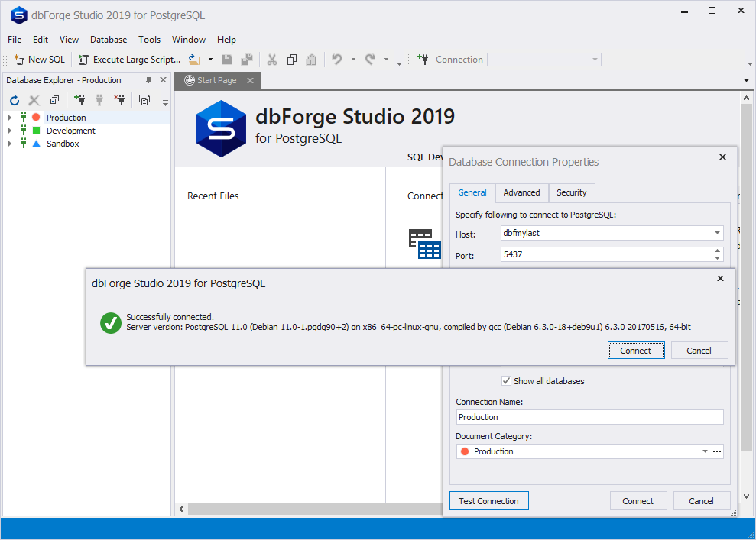Click the Delete X icon in Database Explorer

click(x=34, y=100)
